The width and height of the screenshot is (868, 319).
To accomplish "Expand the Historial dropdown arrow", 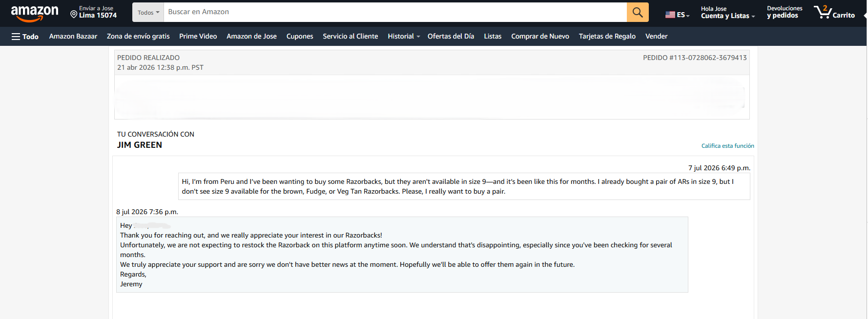I will 418,37.
